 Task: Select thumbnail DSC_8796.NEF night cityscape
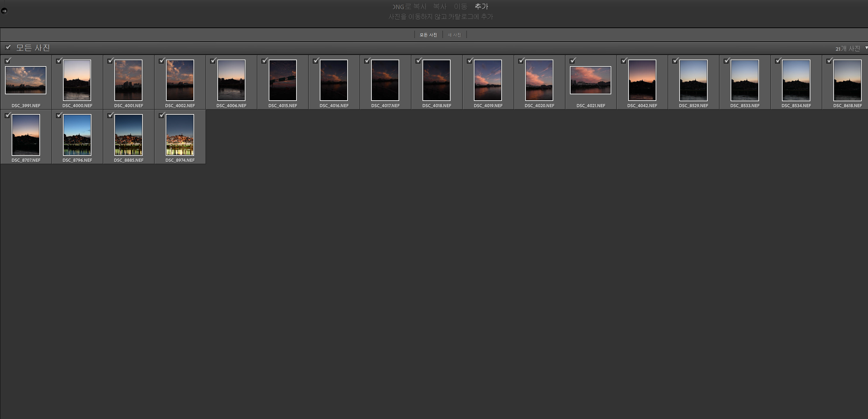click(x=77, y=135)
